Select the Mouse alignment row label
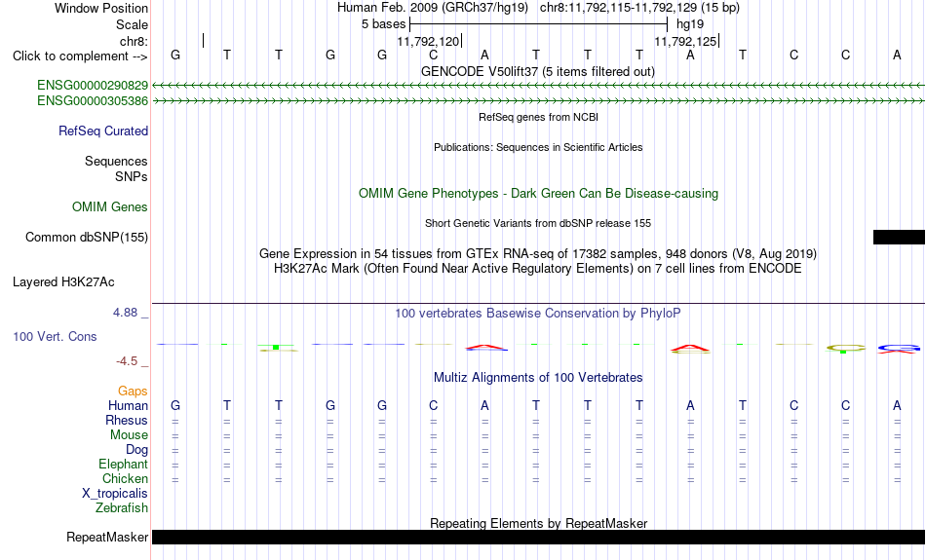 (x=129, y=435)
